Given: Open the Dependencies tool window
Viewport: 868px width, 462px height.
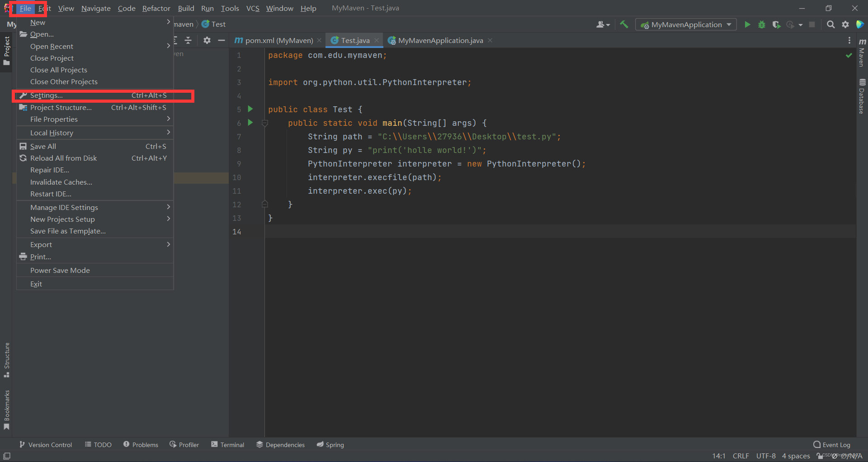Looking at the screenshot, I should [280, 445].
